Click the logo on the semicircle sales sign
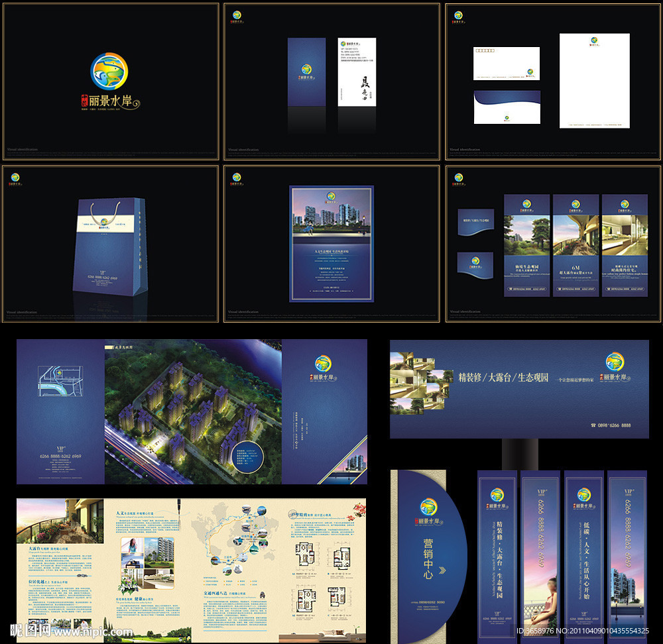Image resolution: width=663 pixels, height=644 pixels. pos(429,512)
